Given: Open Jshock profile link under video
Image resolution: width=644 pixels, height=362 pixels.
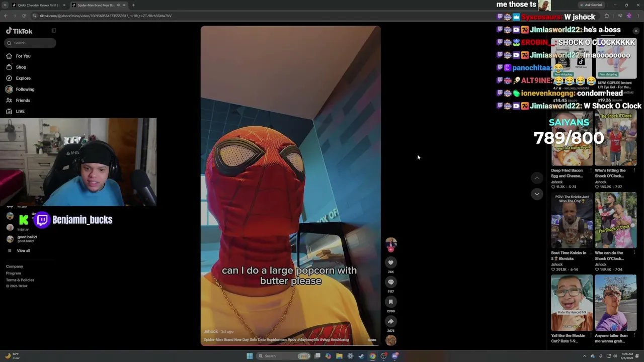Looking at the screenshot, I should point(211,332).
